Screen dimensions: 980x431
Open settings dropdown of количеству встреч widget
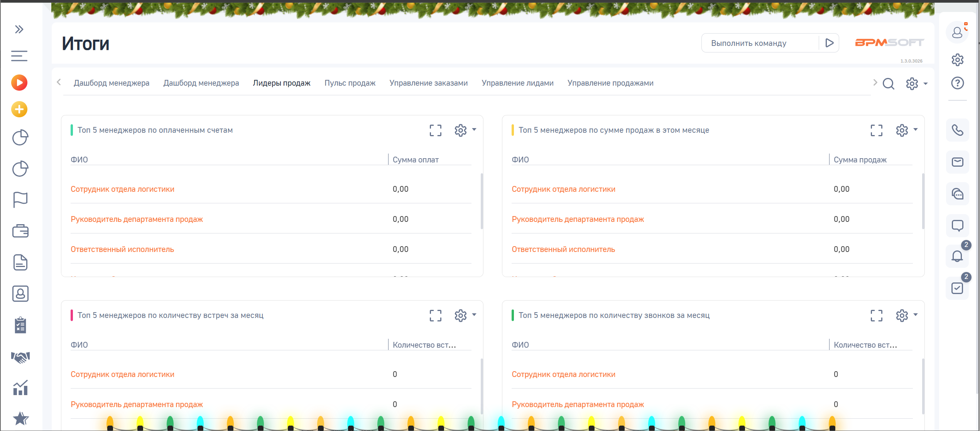coord(465,316)
